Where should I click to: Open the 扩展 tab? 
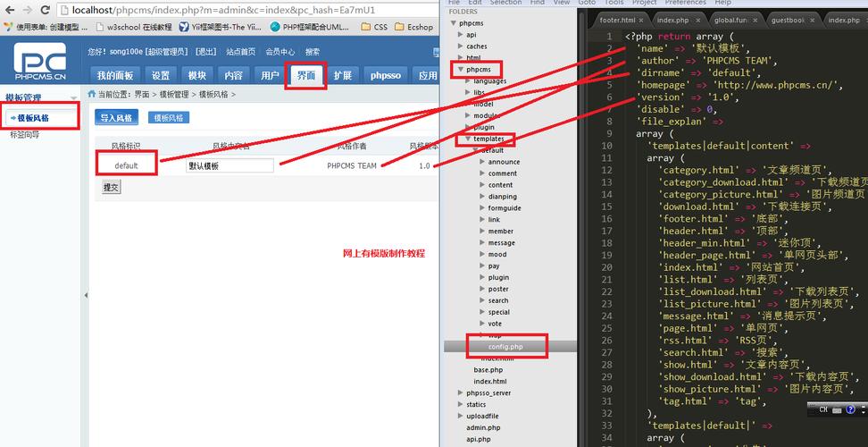tap(343, 75)
